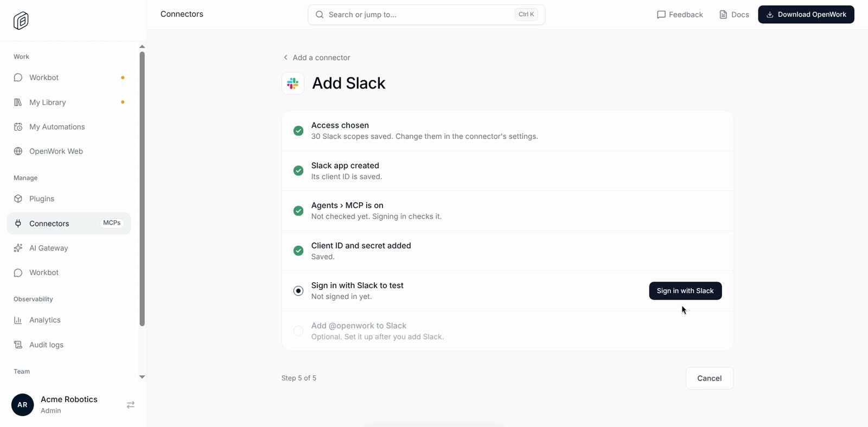Click the Search or jump to field
Screen dimensions: 868x427
(426, 15)
